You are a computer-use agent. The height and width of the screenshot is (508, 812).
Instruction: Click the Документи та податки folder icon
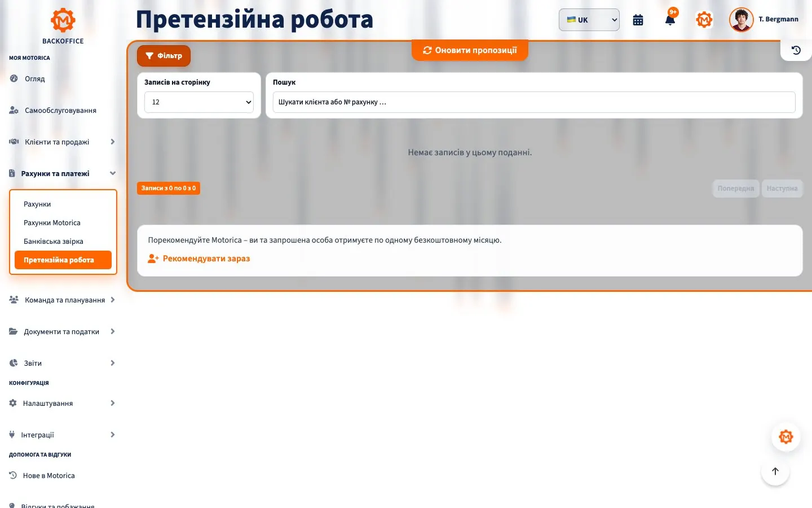[x=14, y=331]
